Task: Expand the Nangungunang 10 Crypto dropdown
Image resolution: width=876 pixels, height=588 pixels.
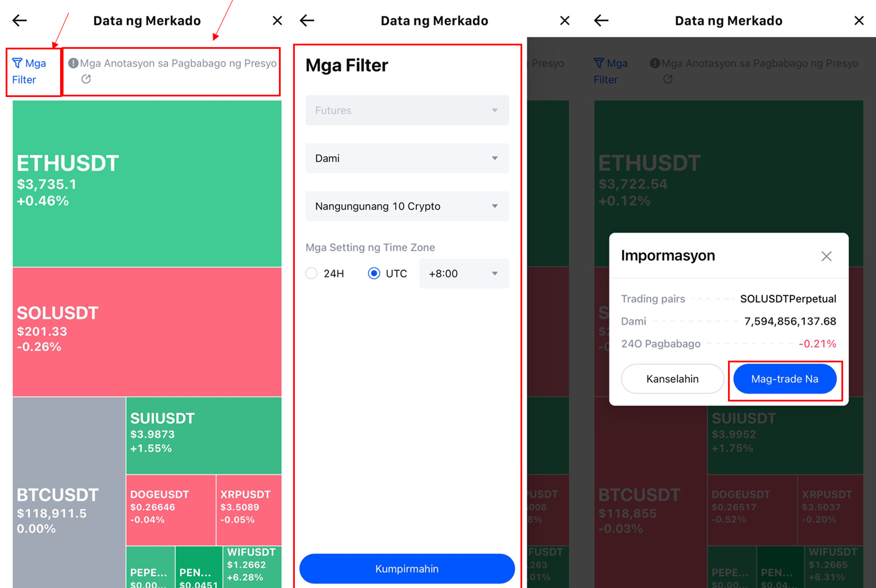Action: click(x=407, y=206)
